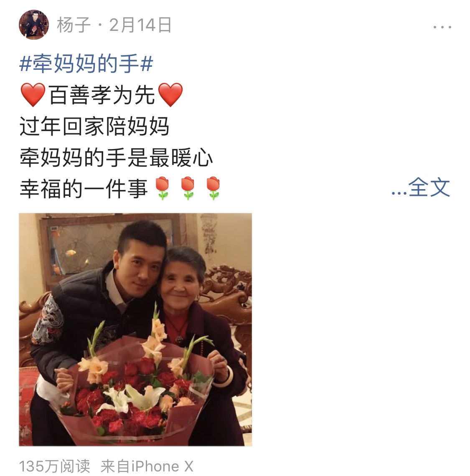Click the text line 过年回家陪妈妈

pos(94,126)
